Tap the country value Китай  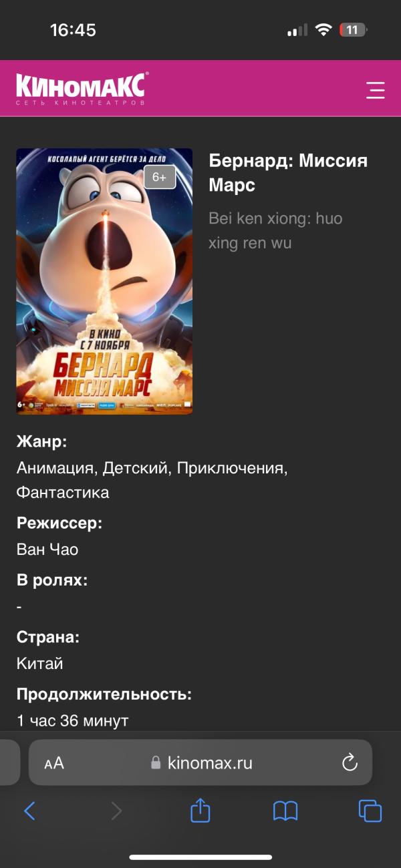point(39,664)
